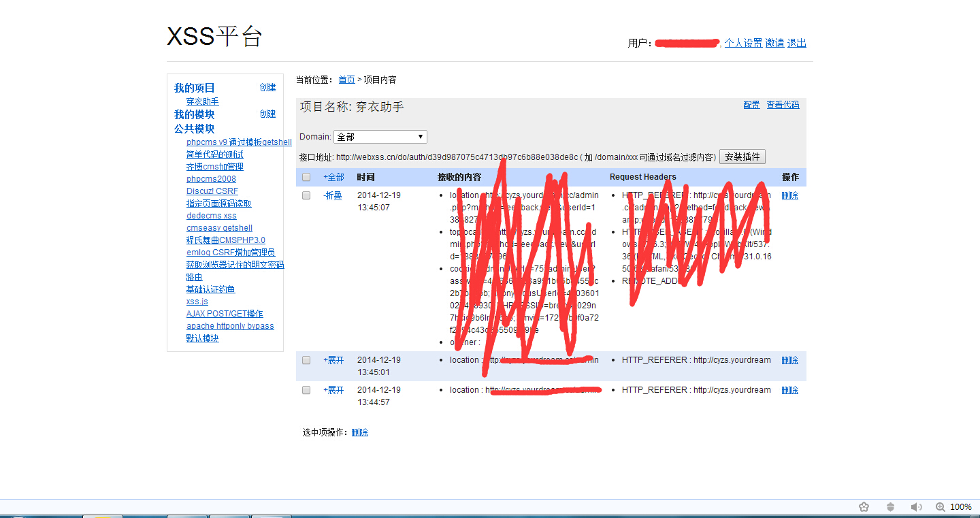The image size is (980, 518).
Task: Open module 简单代码的测试
Action: tap(215, 155)
